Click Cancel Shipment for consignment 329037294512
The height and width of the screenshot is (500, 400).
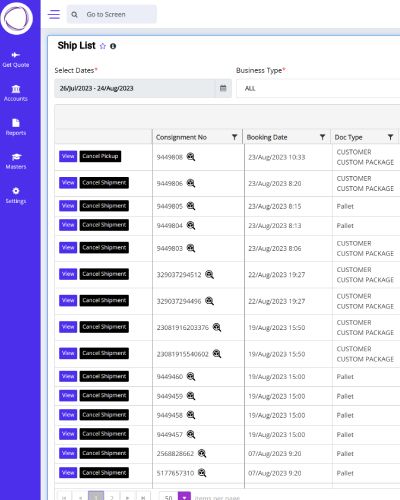[x=104, y=274]
